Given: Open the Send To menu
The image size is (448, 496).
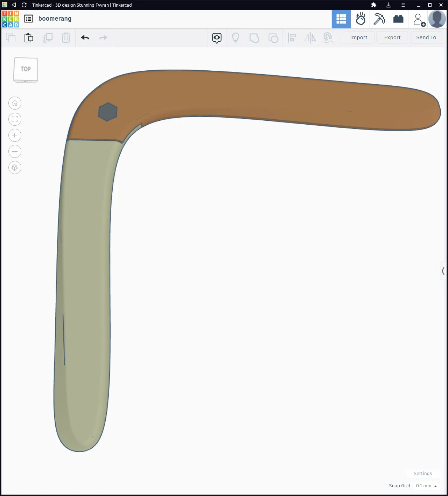Looking at the screenshot, I should coord(426,37).
